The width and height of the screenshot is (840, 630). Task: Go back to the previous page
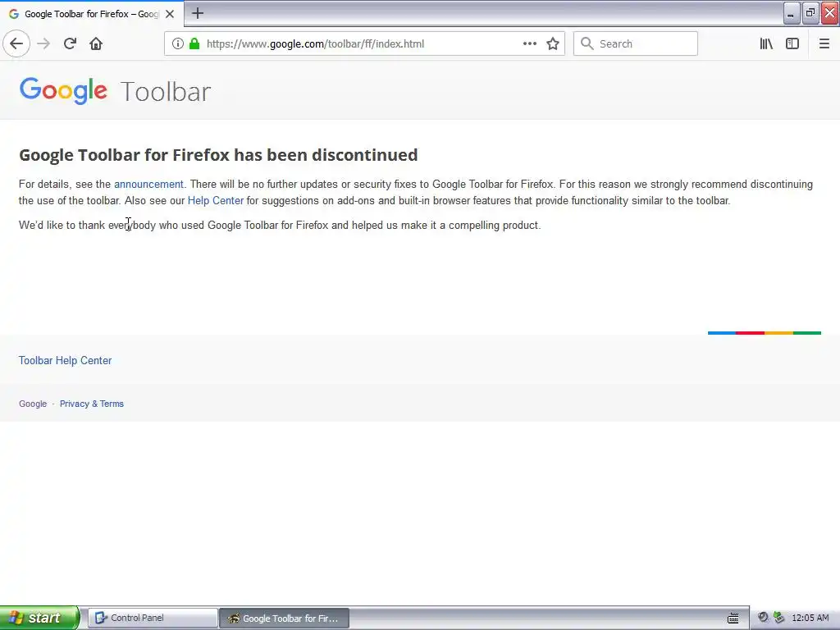[16, 44]
